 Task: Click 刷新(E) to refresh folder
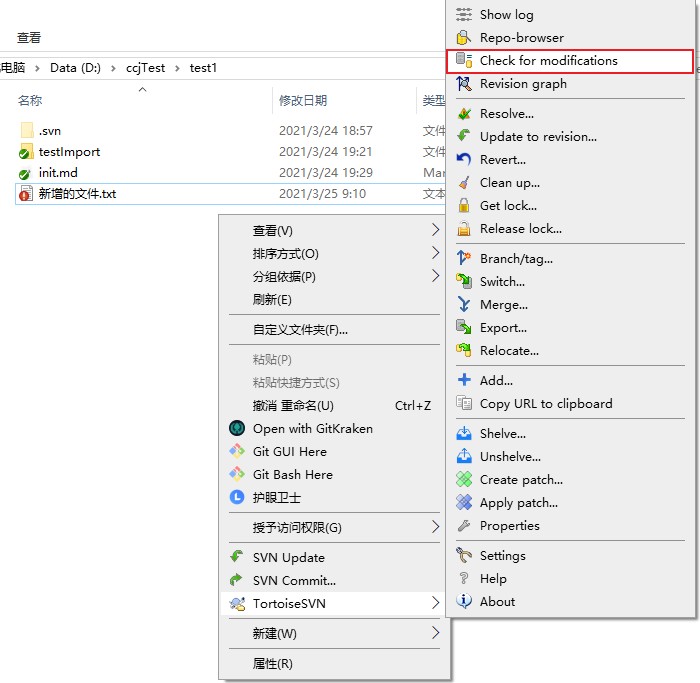pos(272,300)
